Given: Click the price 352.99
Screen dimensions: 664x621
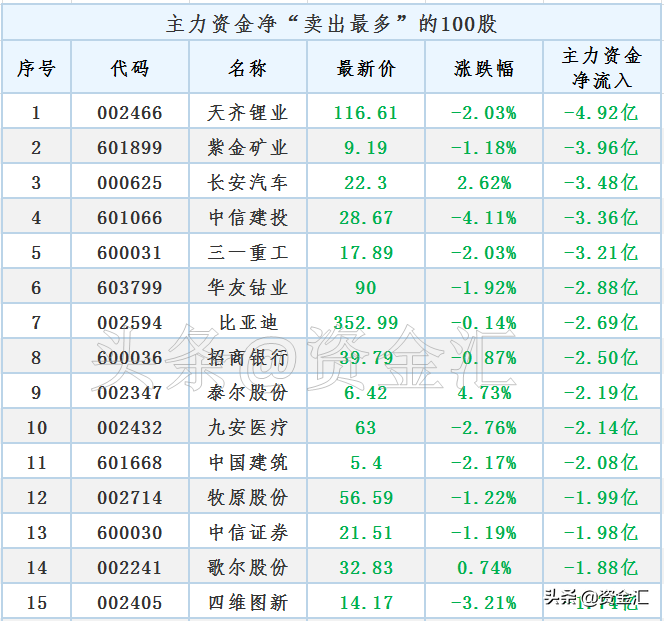Looking at the screenshot, I should tap(366, 323).
